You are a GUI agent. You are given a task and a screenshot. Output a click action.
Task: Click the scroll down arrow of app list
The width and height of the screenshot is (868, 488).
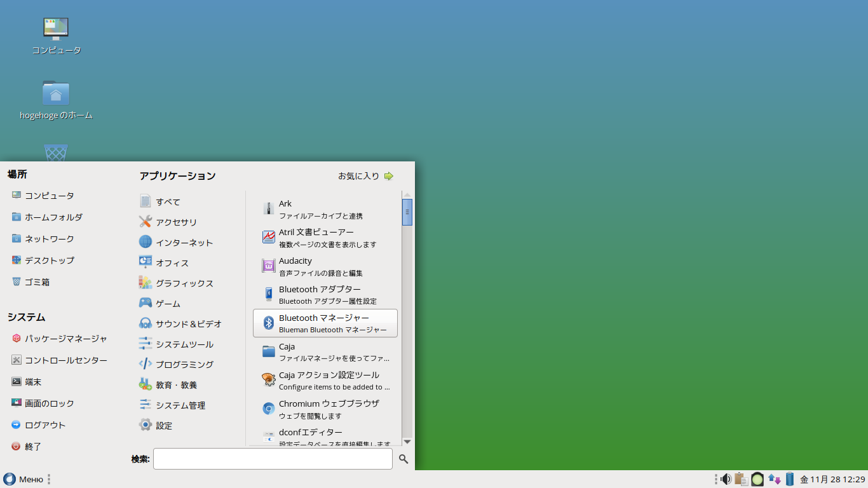point(407,442)
